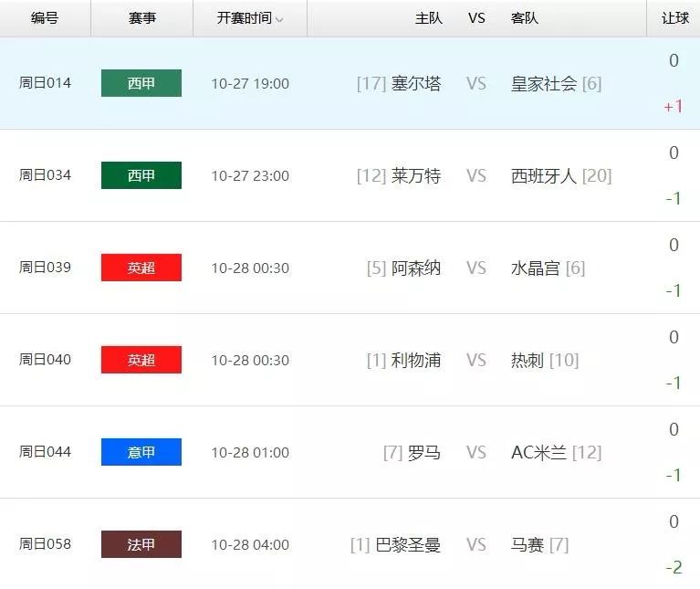This screenshot has width=700, height=589.
Task: Open away team 皇家社会
Action: pos(544,83)
